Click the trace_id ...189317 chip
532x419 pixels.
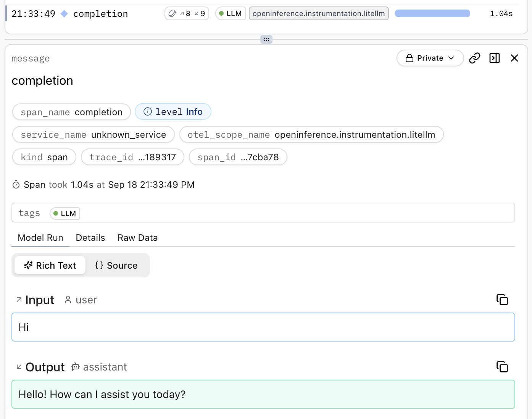coord(132,157)
